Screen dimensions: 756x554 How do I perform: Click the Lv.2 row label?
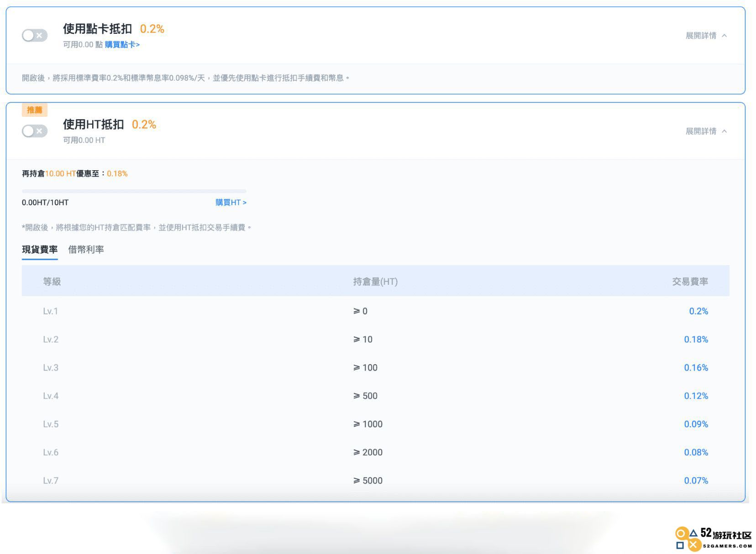[x=51, y=340]
